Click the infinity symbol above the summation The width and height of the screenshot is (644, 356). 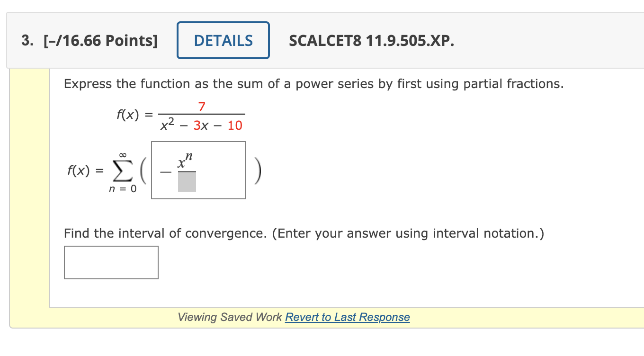tap(122, 154)
